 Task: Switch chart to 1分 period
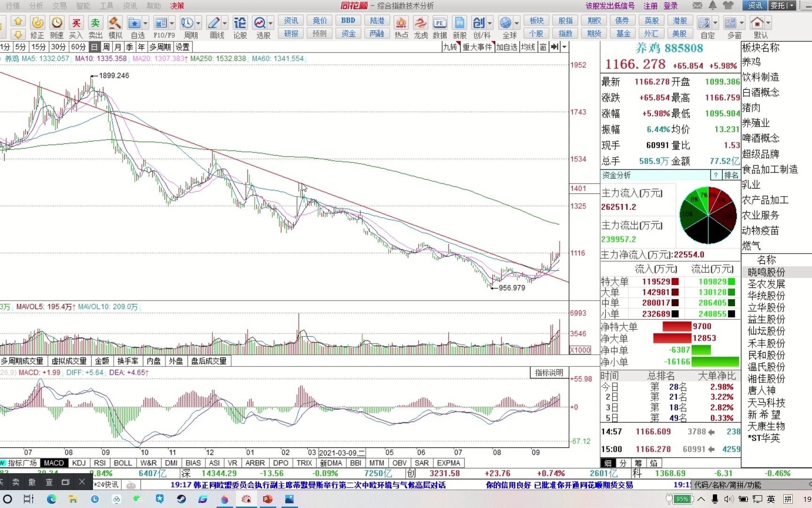point(6,47)
